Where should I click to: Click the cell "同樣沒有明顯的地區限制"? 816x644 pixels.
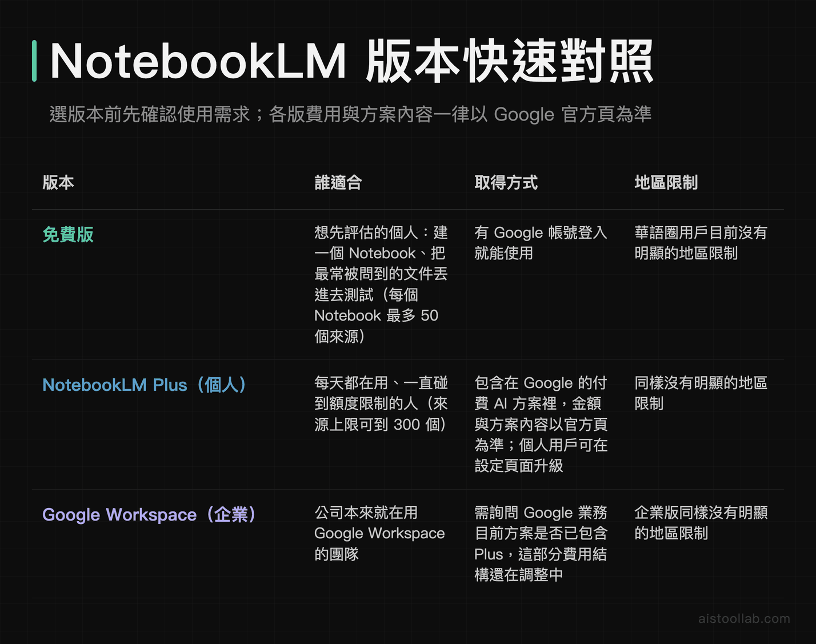point(701,393)
